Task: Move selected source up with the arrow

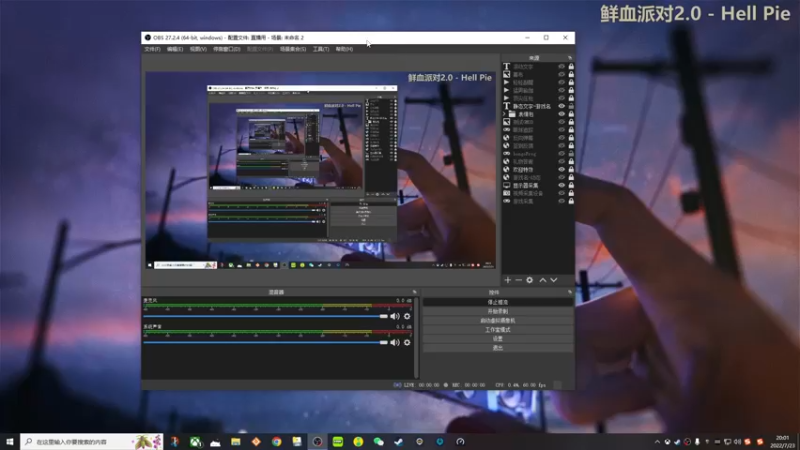Action: tap(543, 280)
